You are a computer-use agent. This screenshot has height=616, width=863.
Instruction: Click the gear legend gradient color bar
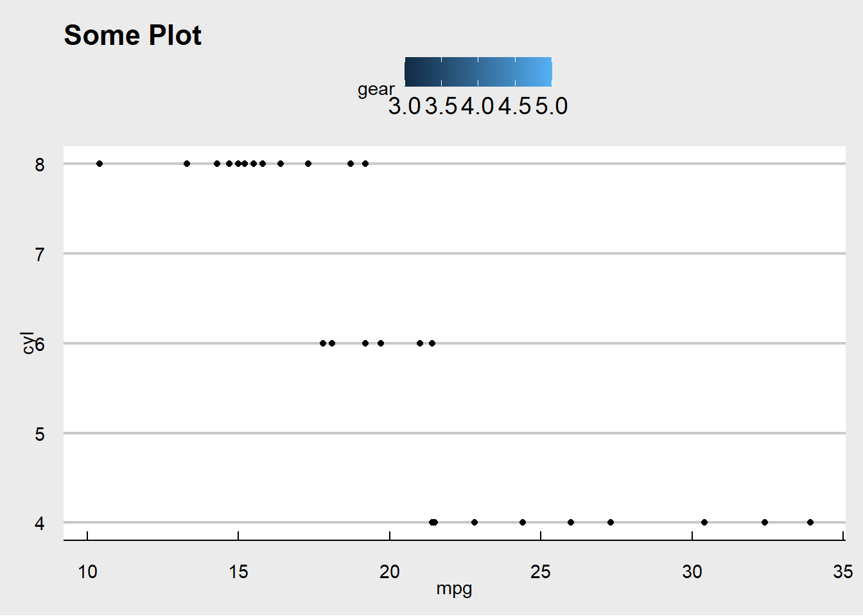click(x=478, y=71)
